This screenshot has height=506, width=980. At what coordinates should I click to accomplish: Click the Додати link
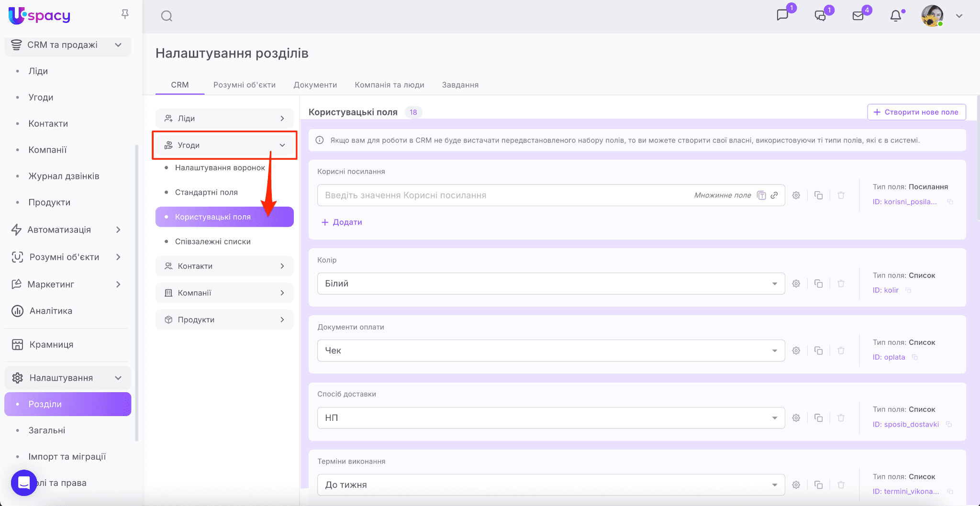[342, 222]
